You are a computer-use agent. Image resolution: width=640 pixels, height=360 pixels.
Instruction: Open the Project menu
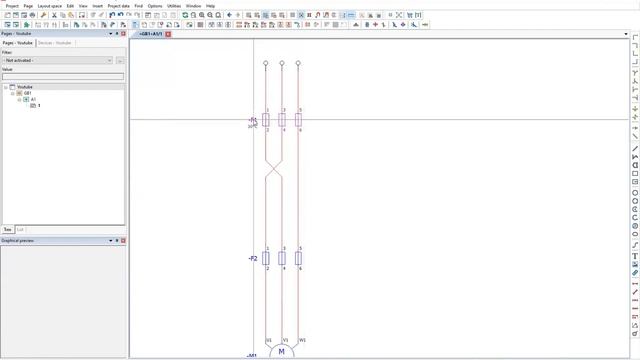tap(12, 6)
